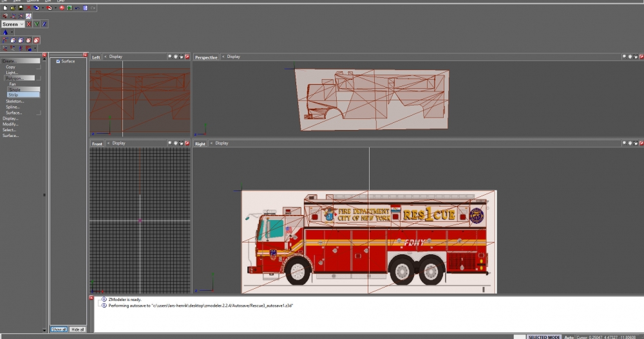The width and height of the screenshot is (644, 339).
Task: Toggle the option box beside Polygon
Action: (38, 78)
